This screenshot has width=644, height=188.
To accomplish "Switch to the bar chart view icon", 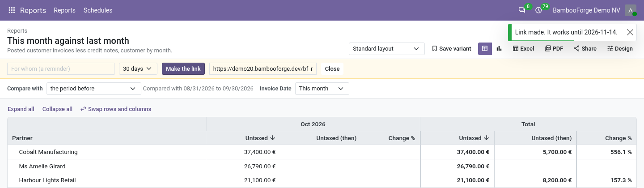I will point(499,49).
